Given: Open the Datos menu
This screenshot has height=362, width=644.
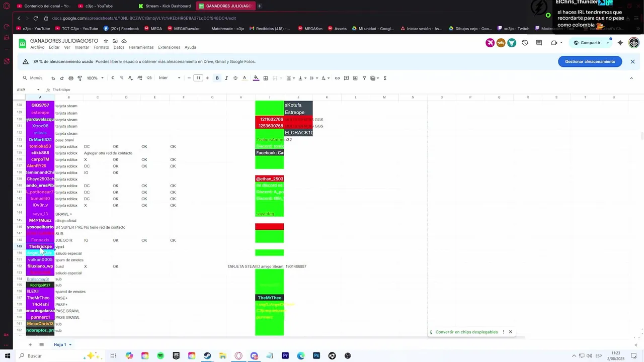Looking at the screenshot, I should point(119,47).
